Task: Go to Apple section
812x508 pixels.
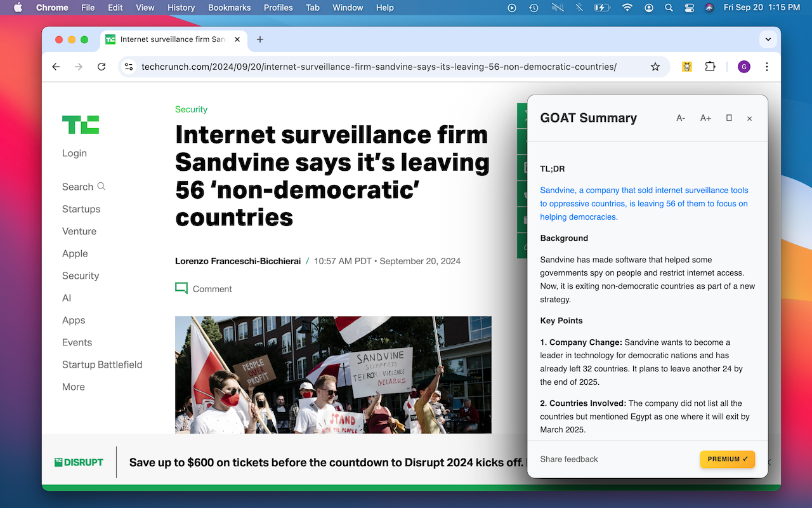Action: click(75, 253)
